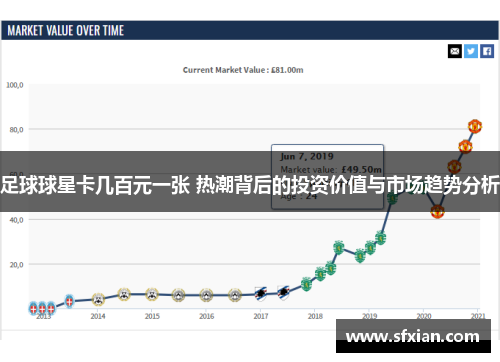
Task: Select the Manchester United crest marker just below the peak
Action: tap(465, 146)
